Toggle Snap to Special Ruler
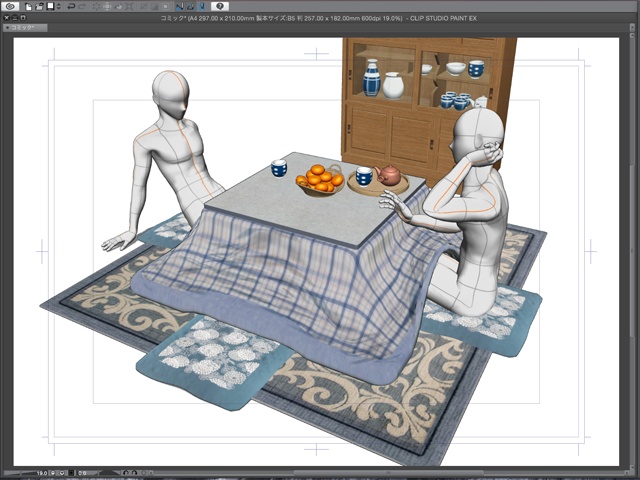Viewport: 640px width, 480px height. [191, 7]
